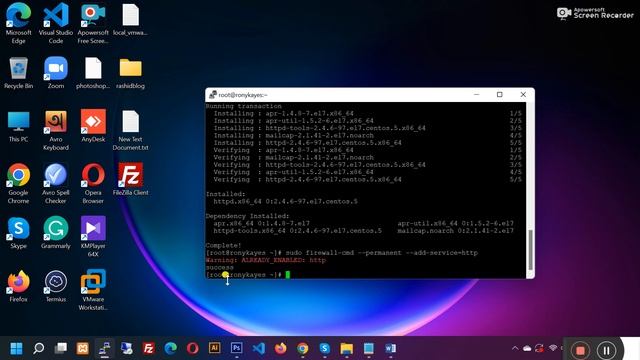Select the Zoom desktop shortcut
Screen dimensions: 640x360
56,73
